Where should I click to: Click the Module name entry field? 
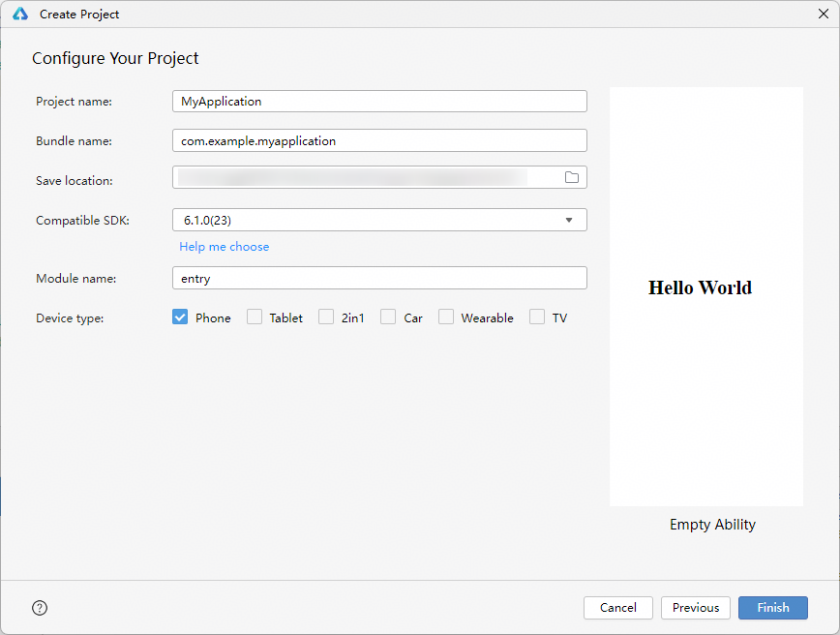click(379, 279)
